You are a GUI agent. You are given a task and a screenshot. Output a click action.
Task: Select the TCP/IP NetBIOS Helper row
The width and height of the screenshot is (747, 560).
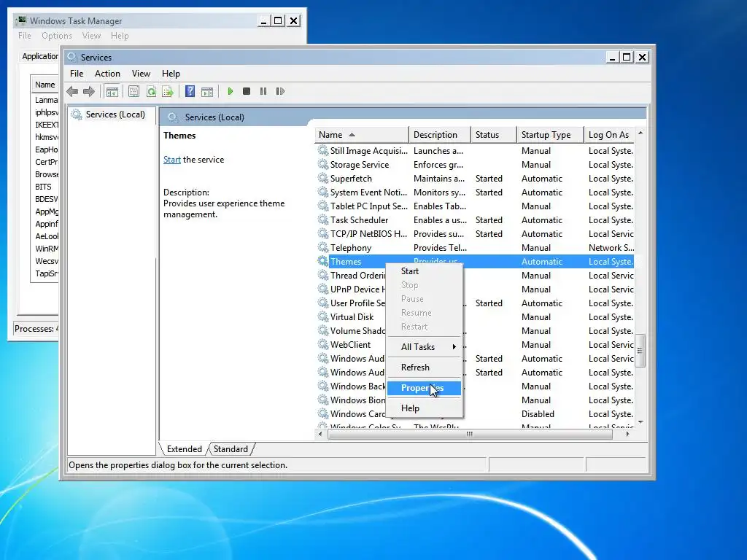click(475, 233)
